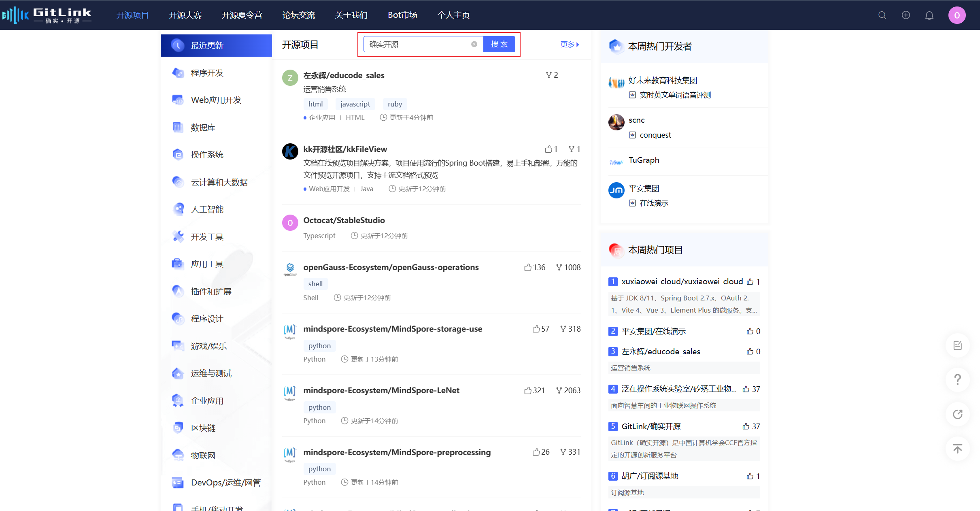The height and width of the screenshot is (511, 980).
Task: Click the 企业应用 category icon
Action: pyautogui.click(x=178, y=401)
